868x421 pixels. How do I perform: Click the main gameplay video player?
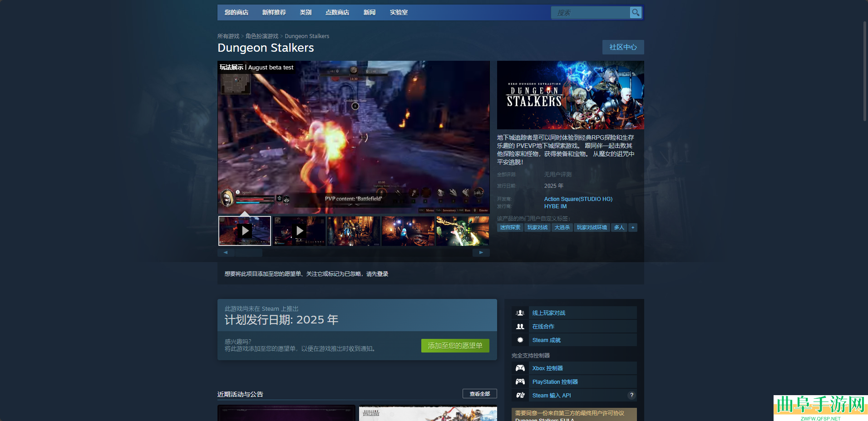coord(354,137)
